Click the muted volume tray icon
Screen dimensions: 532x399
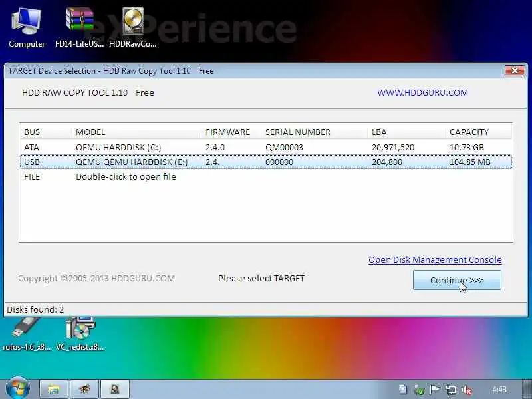pos(467,390)
